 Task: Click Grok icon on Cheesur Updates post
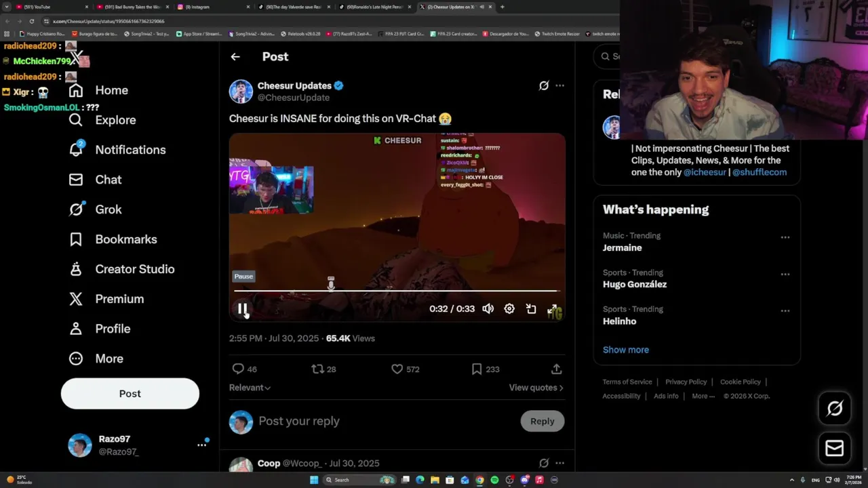tap(544, 85)
